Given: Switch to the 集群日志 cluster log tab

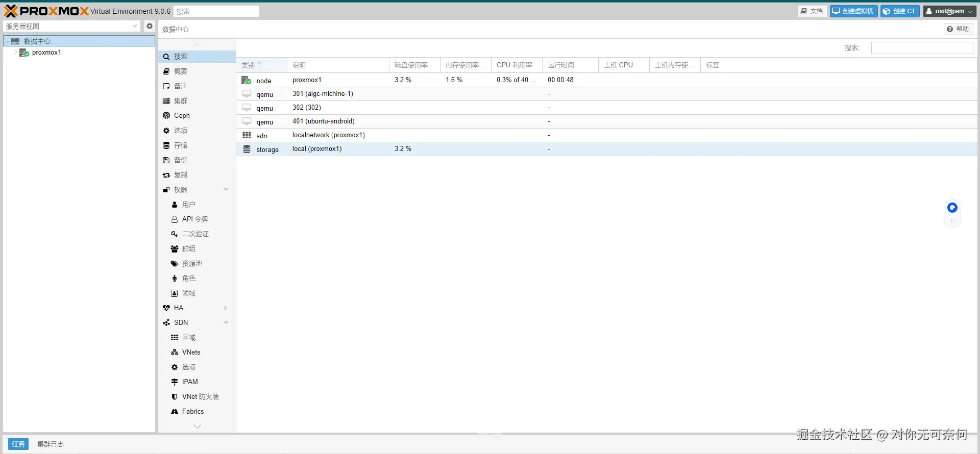Looking at the screenshot, I should click(x=51, y=444).
